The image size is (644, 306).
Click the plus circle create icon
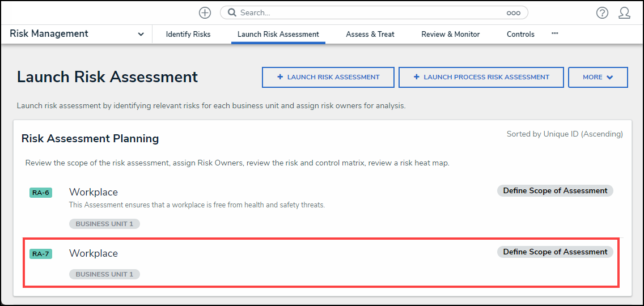click(x=205, y=12)
